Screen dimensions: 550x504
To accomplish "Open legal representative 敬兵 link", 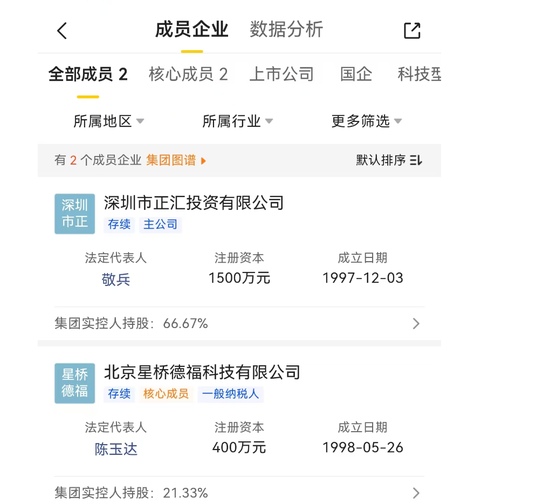I will pos(116,280).
